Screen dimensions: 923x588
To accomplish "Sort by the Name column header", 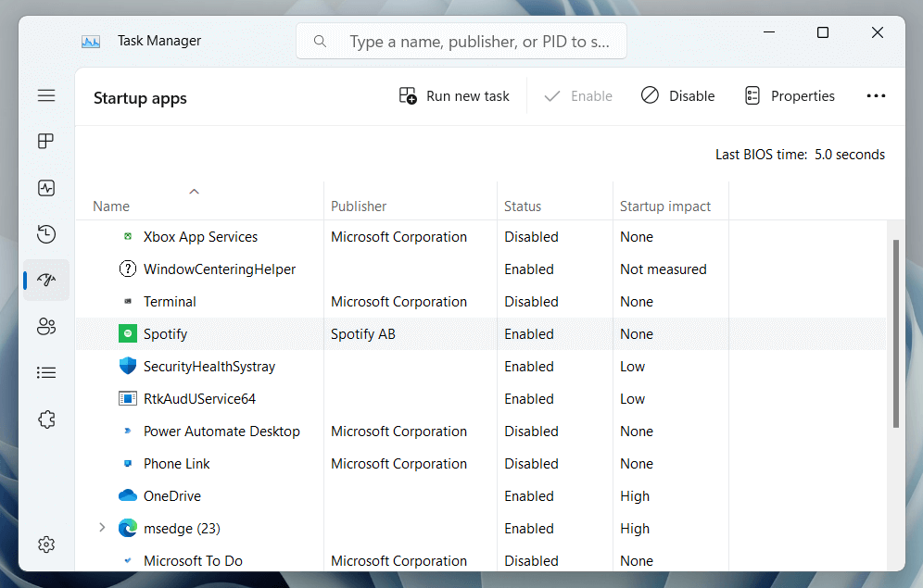I will 111,206.
